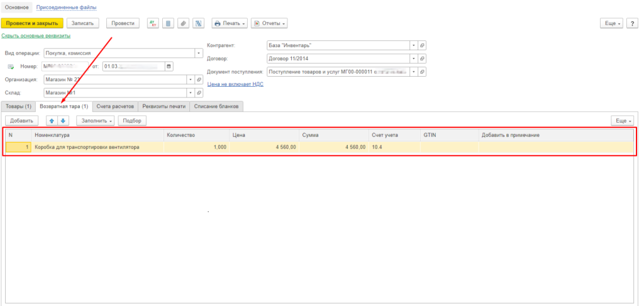Move row up with the up arrow
Image resolution: width=644 pixels, height=306 pixels.
click(x=52, y=120)
